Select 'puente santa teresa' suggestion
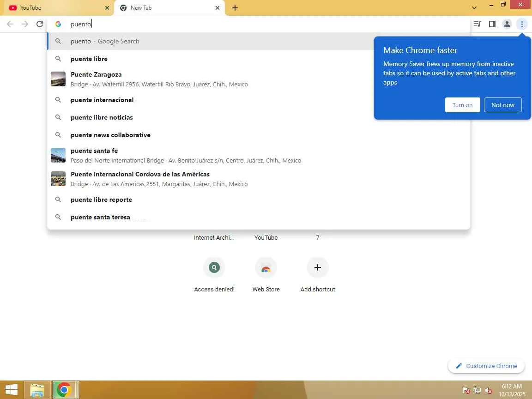 click(x=259, y=217)
